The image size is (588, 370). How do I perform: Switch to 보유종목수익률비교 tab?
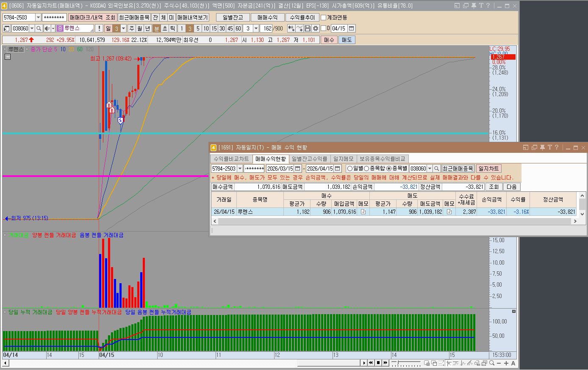pyautogui.click(x=383, y=159)
